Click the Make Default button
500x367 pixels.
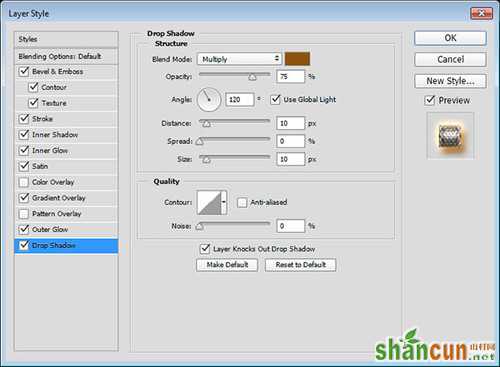pos(227,265)
